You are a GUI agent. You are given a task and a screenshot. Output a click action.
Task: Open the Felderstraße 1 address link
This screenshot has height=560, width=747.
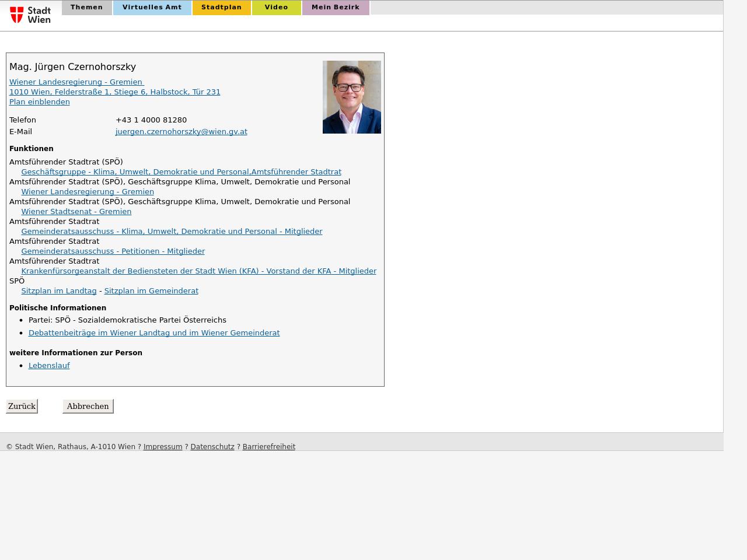coord(114,92)
